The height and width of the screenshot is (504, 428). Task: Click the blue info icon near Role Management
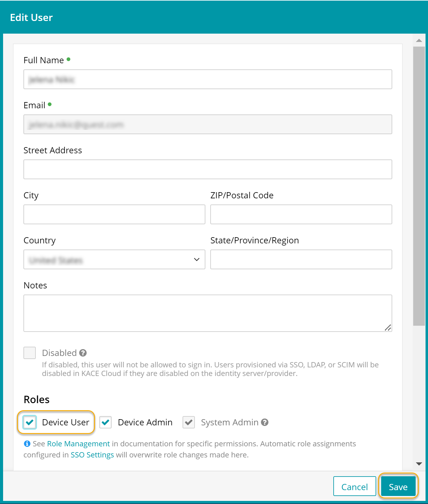click(x=27, y=444)
